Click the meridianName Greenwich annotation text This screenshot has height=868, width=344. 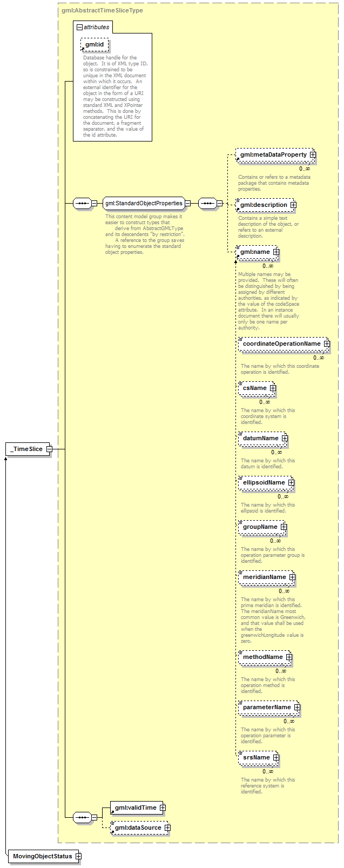273,620
